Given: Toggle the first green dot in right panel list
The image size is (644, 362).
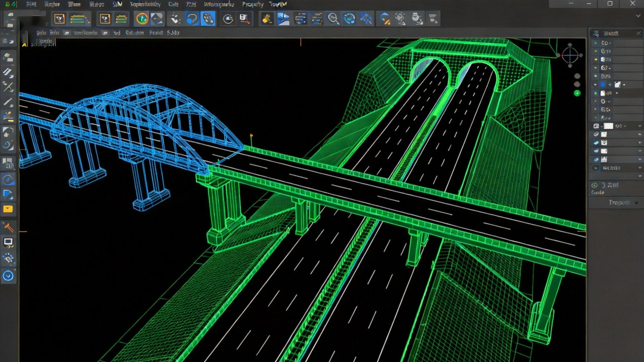Looking at the screenshot, I should tap(596, 43).
